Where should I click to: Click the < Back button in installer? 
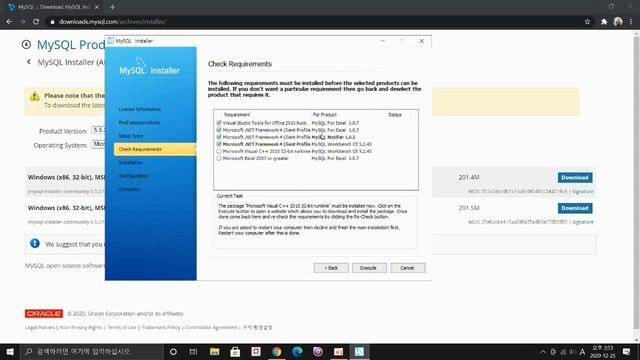tap(331, 268)
